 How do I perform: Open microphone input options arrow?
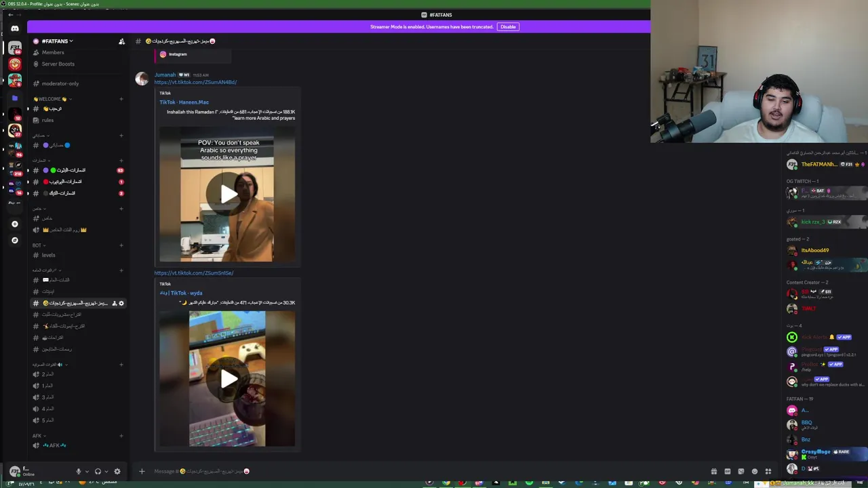click(87, 472)
